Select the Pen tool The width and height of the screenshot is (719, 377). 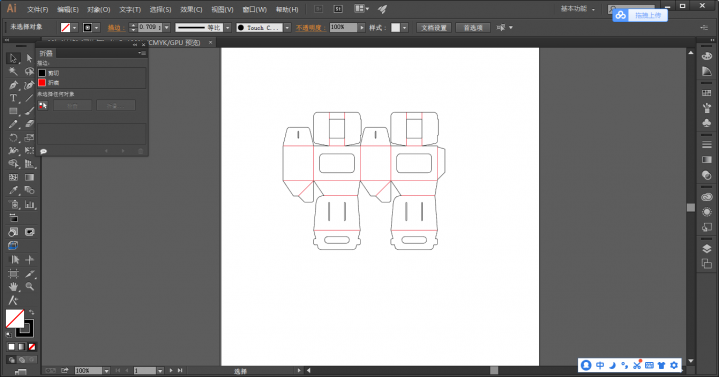pos(13,85)
